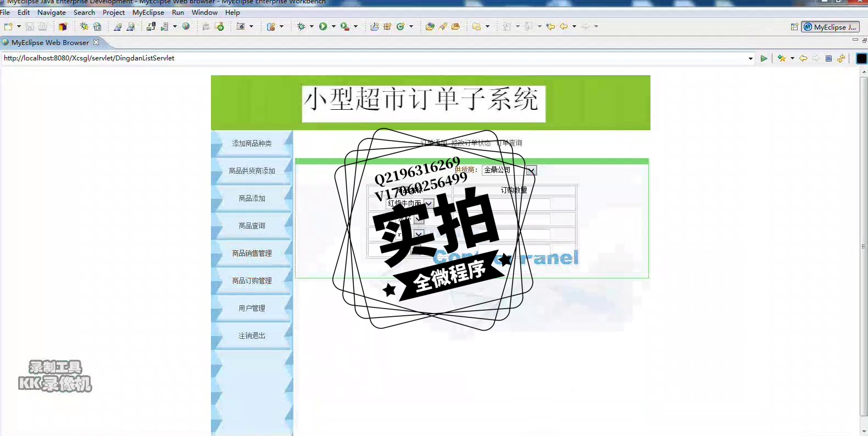Open the Navigate menu
Viewport: 868px width, 436px height.
52,12
